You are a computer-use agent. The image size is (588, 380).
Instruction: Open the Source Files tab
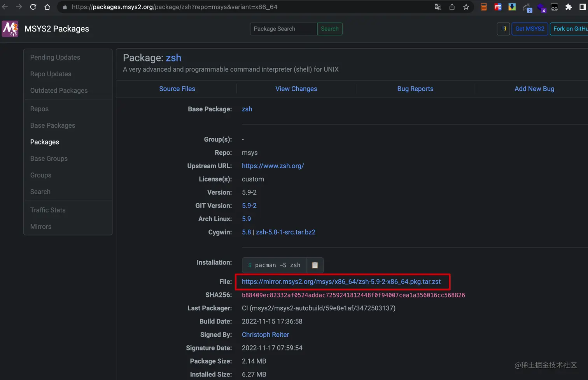(177, 89)
